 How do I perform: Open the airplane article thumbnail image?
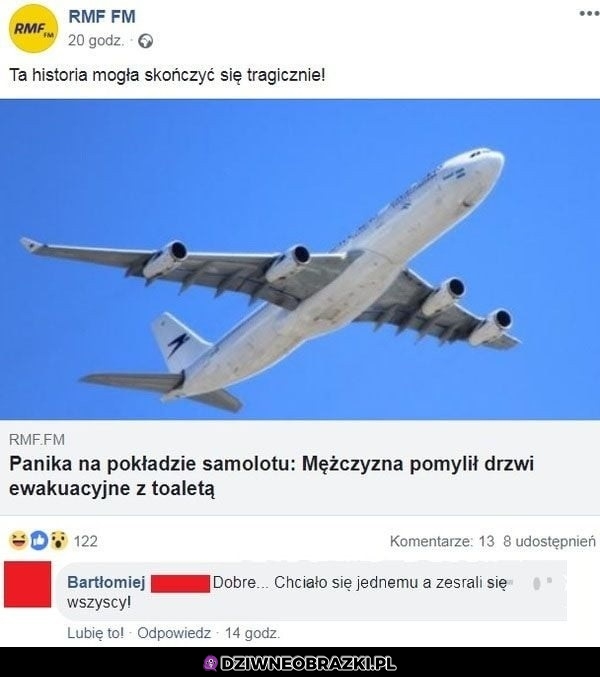pyautogui.click(x=300, y=259)
